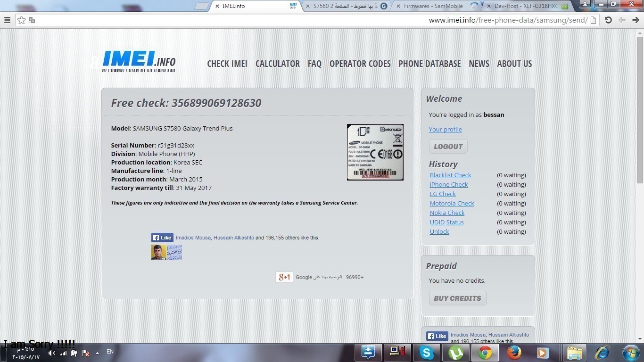This screenshot has width=644, height=362.
Task: Open UDID Status history link
Action: point(446,222)
